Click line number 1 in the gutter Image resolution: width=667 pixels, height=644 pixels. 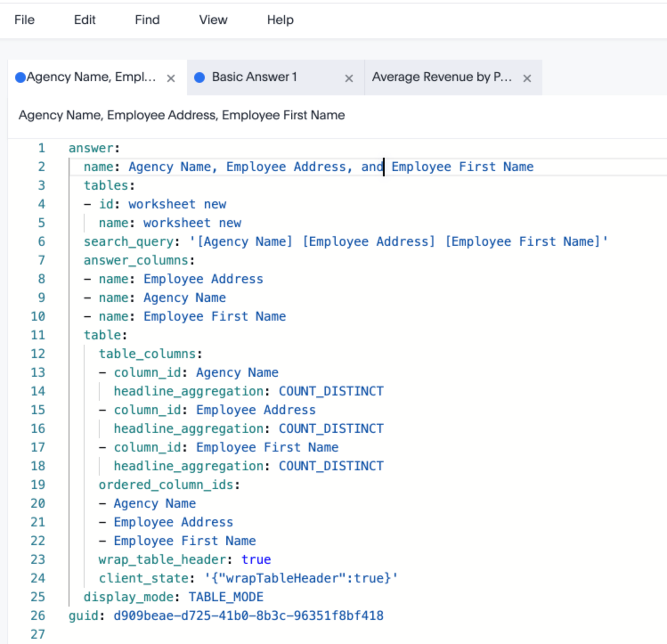[41, 148]
